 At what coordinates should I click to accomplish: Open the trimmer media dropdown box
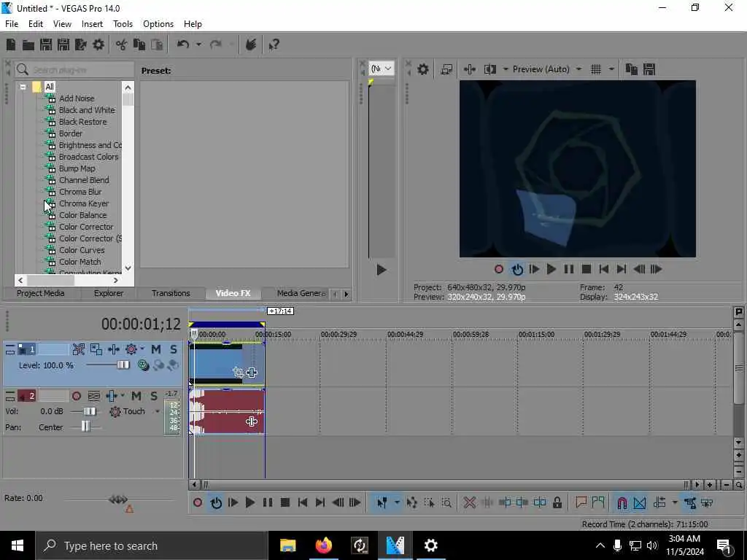[382, 69]
